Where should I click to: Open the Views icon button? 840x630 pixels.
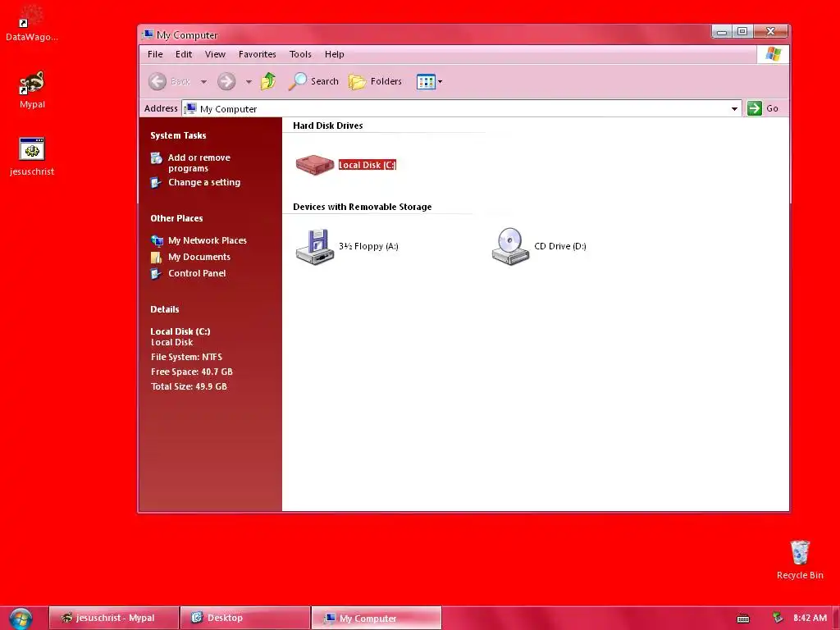pos(426,82)
